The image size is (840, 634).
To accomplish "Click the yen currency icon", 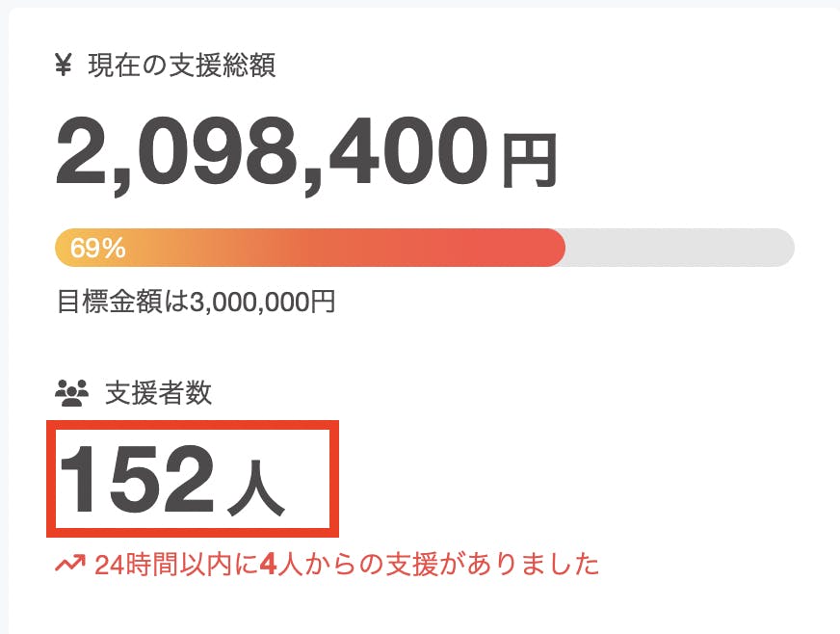I will pyautogui.click(x=65, y=66).
